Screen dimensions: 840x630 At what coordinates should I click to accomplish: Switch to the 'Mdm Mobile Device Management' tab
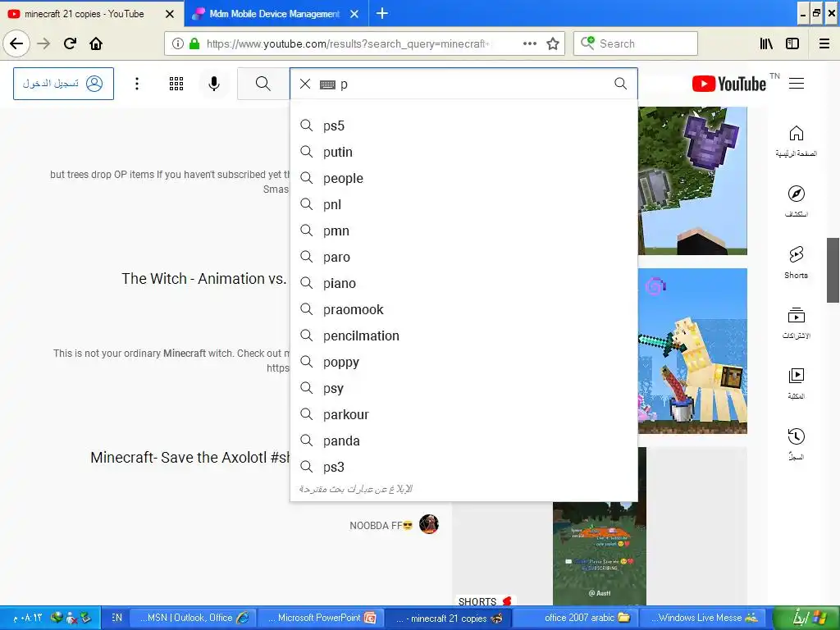[x=274, y=14]
